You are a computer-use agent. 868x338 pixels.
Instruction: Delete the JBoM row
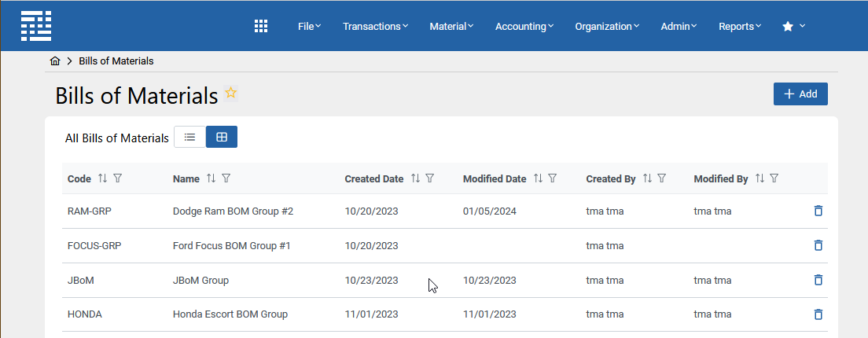click(818, 280)
